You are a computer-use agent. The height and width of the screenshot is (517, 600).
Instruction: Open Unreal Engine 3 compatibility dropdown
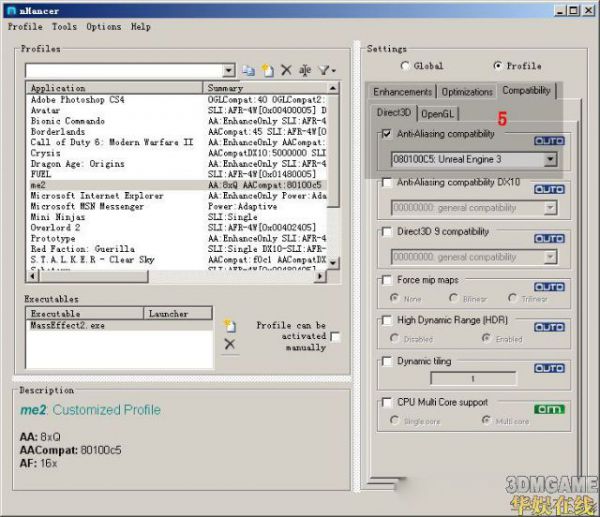[x=550, y=159]
